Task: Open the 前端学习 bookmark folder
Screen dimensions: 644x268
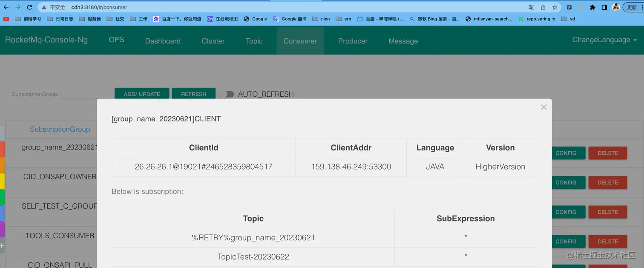Action: pyautogui.click(x=28, y=19)
